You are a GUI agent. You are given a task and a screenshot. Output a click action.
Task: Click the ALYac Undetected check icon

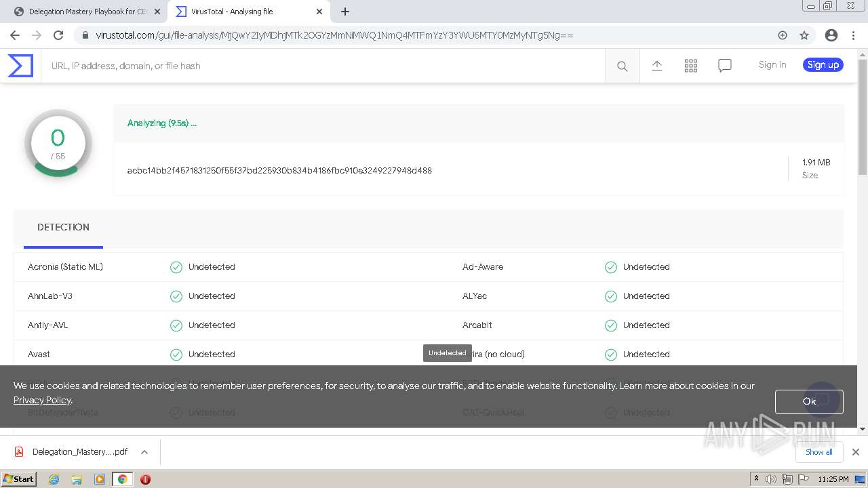tap(611, 296)
